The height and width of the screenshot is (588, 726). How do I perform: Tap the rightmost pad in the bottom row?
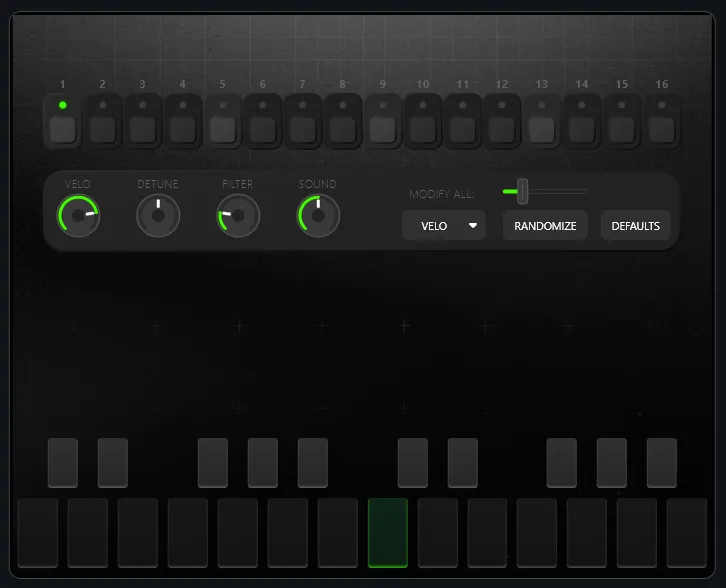(x=687, y=533)
